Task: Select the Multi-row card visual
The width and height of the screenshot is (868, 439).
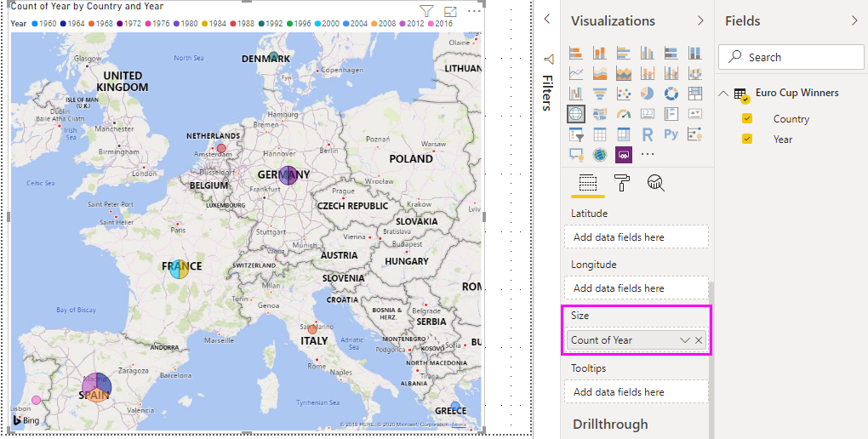Action: tap(671, 113)
